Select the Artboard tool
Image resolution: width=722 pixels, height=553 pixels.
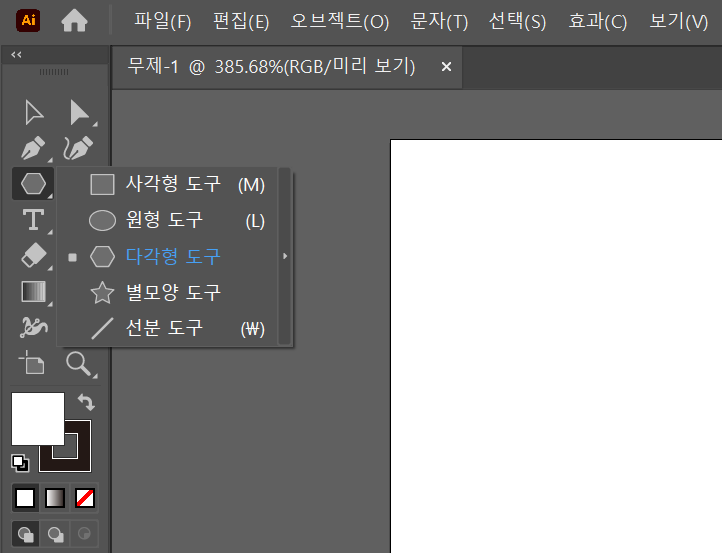31,363
